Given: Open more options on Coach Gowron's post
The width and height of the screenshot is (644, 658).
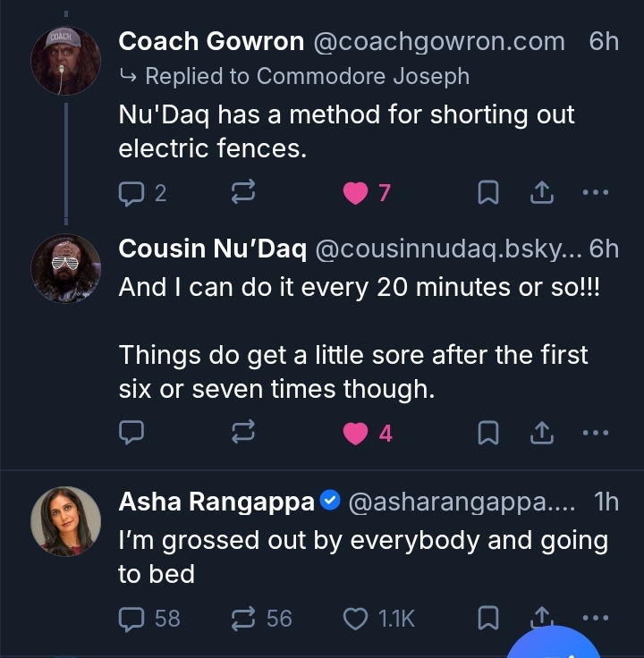Looking at the screenshot, I should pyautogui.click(x=595, y=192).
